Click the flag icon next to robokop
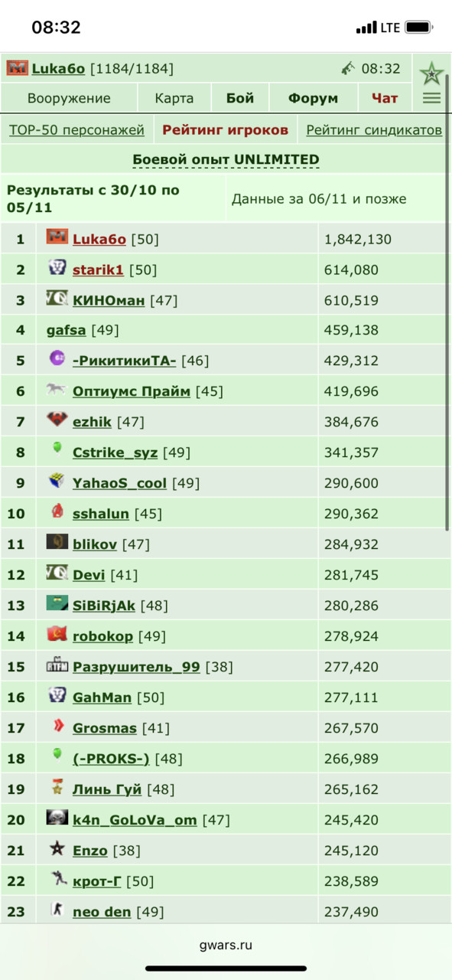The image size is (452, 980). pyautogui.click(x=57, y=634)
